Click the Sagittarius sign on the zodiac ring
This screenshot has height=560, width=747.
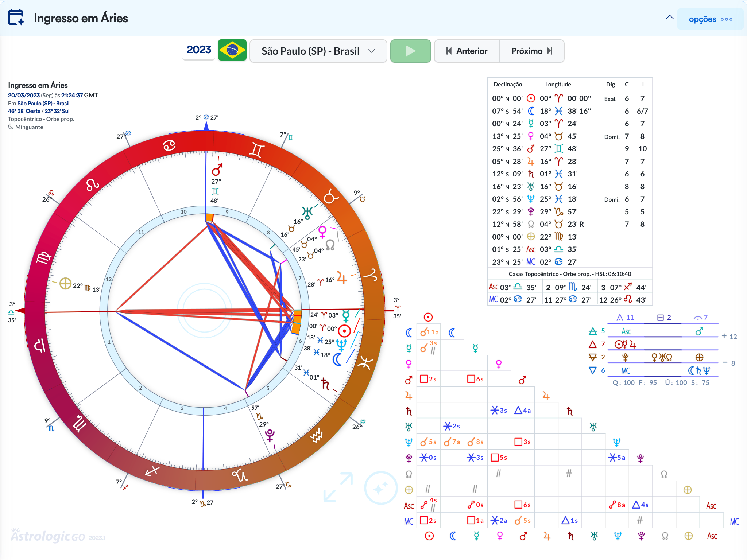152,471
